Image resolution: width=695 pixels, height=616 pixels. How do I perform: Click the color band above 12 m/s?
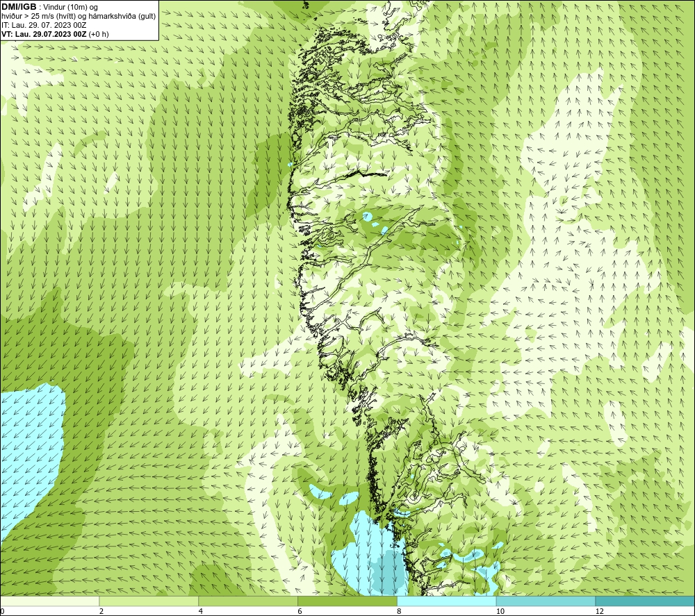646,601
